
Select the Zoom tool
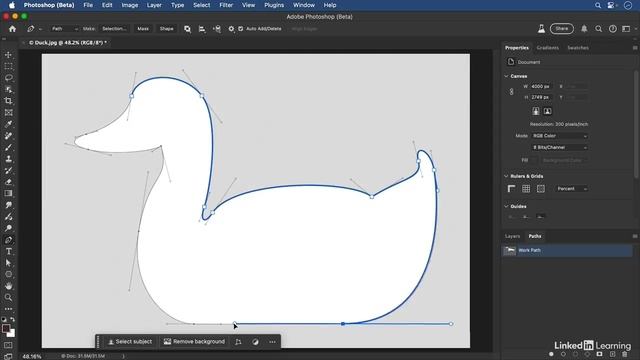(x=8, y=297)
